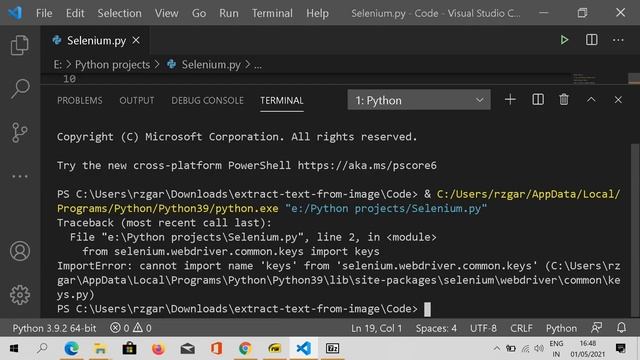The width and height of the screenshot is (640, 360).
Task: Open the Go menu
Action: [x=199, y=13]
